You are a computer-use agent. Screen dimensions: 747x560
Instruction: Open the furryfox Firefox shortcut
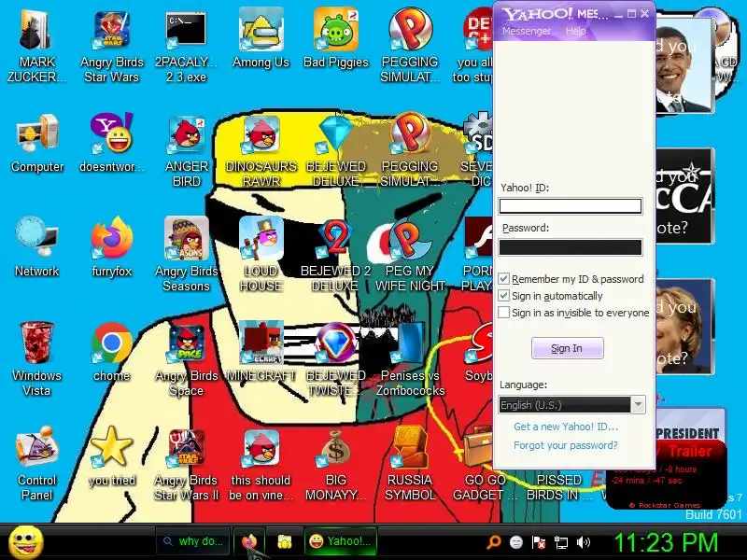click(111, 246)
